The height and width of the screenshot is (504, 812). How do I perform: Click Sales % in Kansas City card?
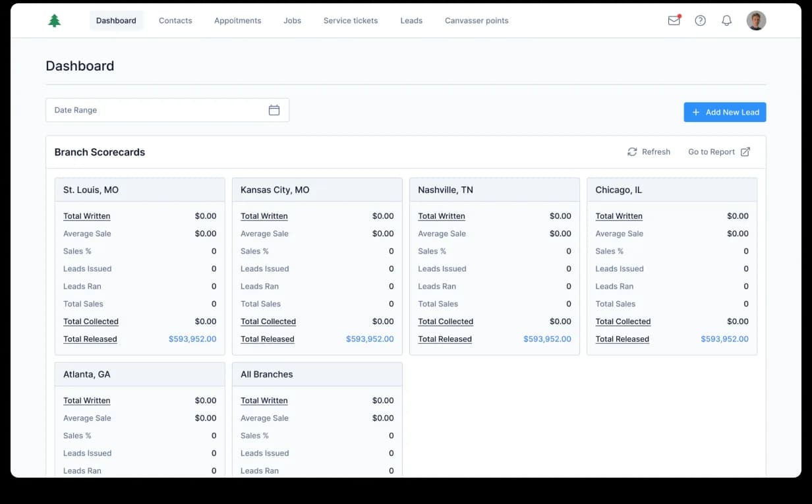coord(255,251)
